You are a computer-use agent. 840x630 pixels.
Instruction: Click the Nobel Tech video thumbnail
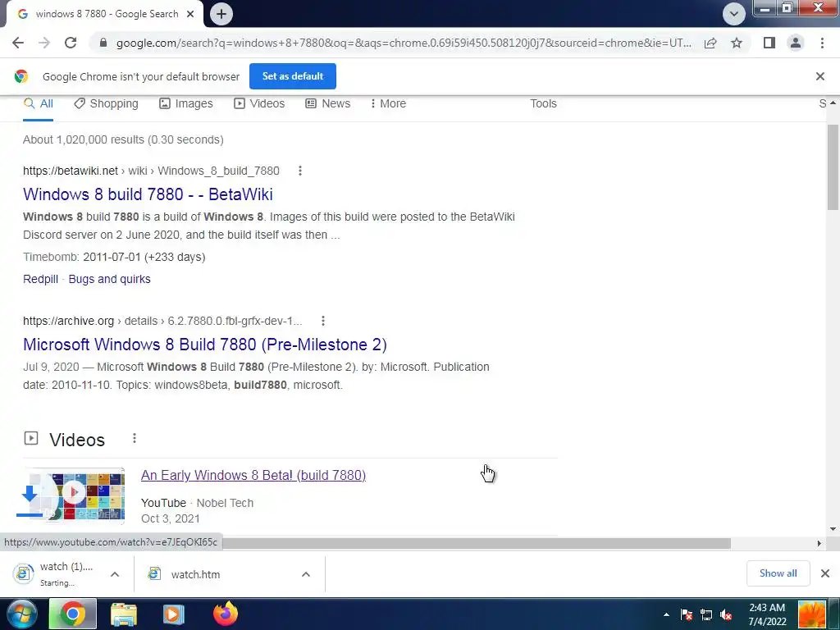74,493
